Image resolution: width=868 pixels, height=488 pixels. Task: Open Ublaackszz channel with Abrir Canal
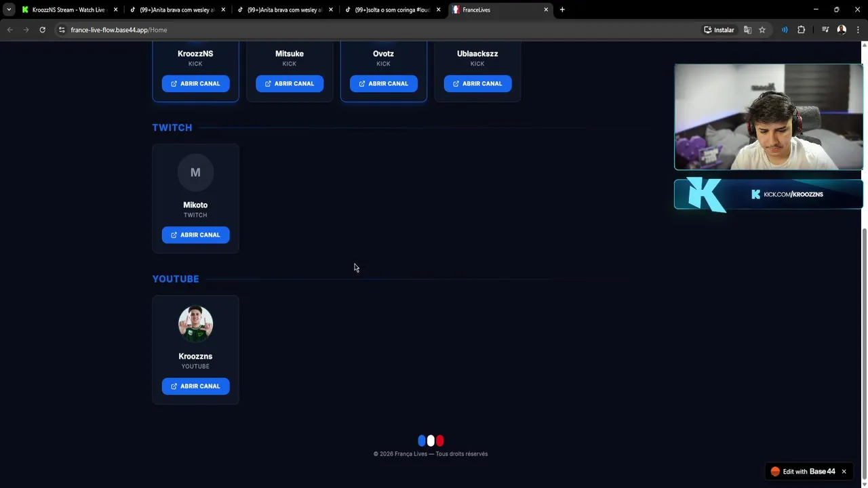click(477, 83)
